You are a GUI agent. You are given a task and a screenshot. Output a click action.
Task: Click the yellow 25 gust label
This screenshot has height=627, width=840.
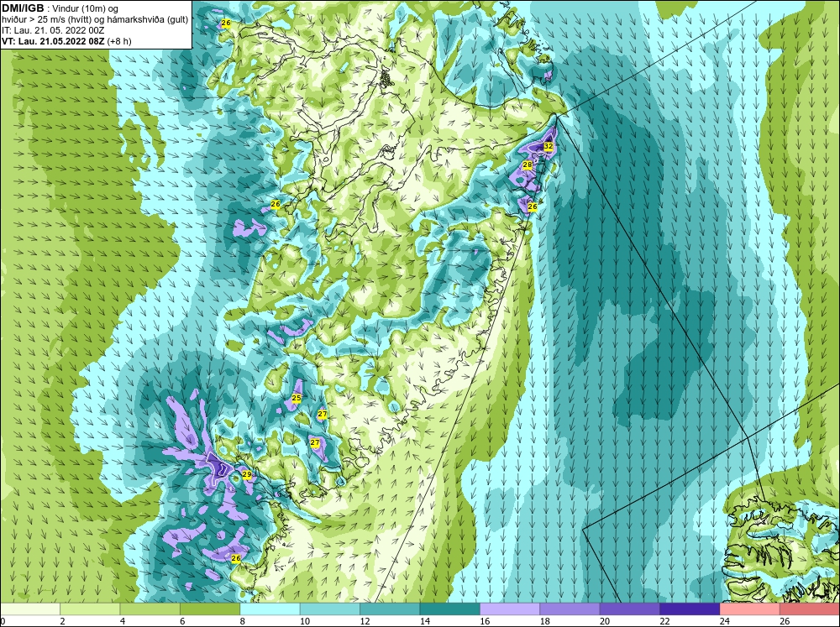point(297,398)
